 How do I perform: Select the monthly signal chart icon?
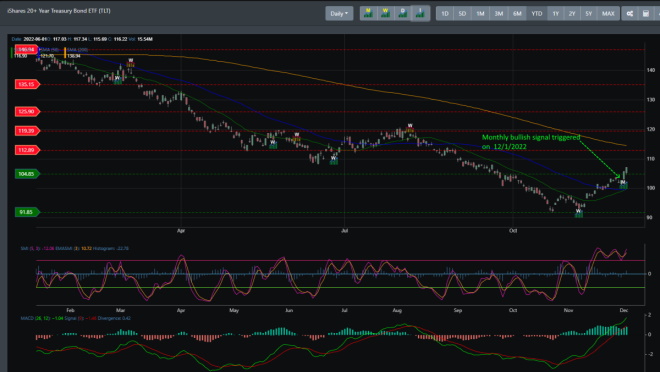pos(368,13)
